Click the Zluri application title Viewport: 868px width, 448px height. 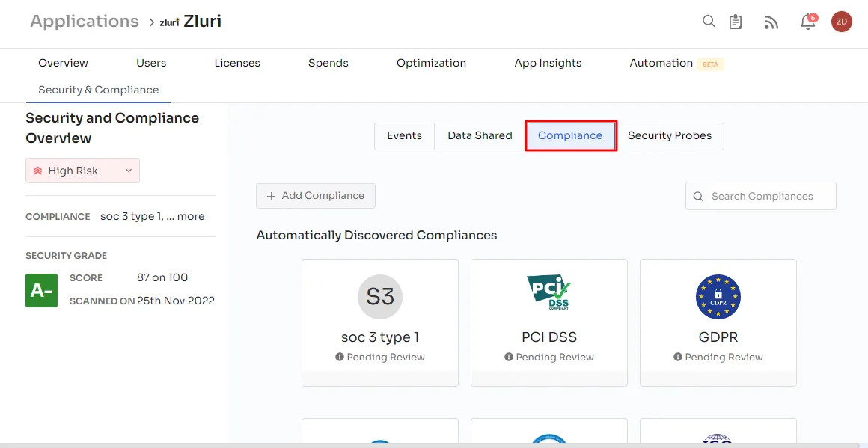pyautogui.click(x=202, y=22)
